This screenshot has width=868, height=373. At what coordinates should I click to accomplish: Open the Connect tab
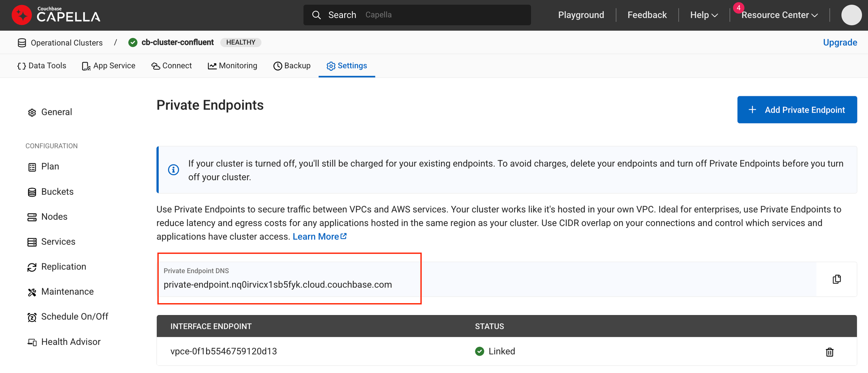172,66
